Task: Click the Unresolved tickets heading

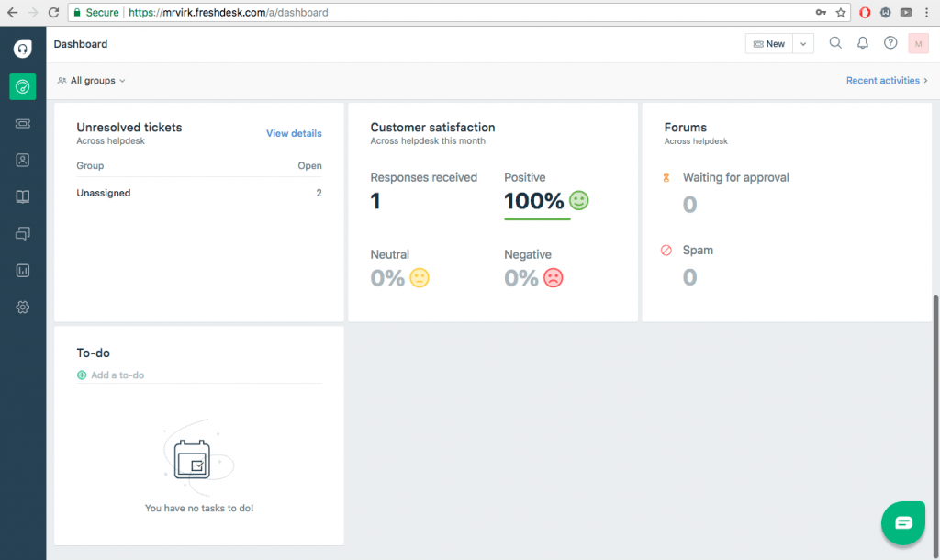Action: tap(129, 127)
